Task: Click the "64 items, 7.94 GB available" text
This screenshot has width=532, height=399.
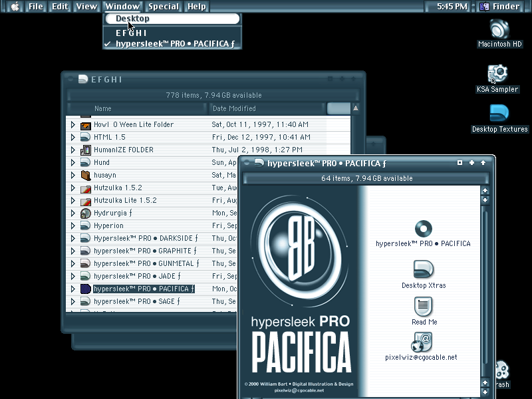Action: coord(367,178)
